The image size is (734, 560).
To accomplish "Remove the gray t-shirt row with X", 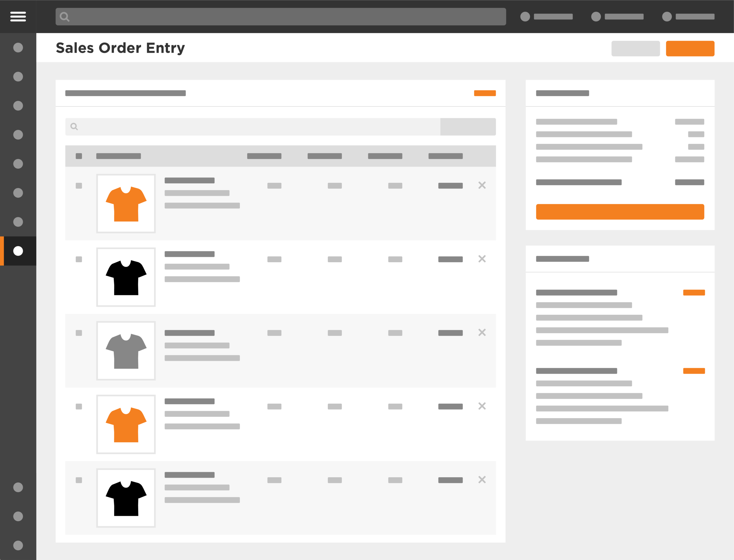I will pos(482,332).
